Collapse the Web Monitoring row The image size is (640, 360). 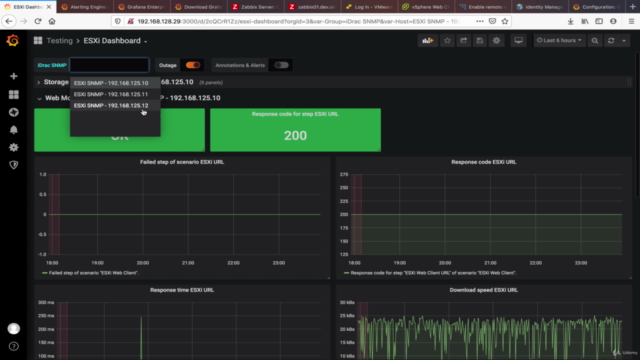[39, 98]
